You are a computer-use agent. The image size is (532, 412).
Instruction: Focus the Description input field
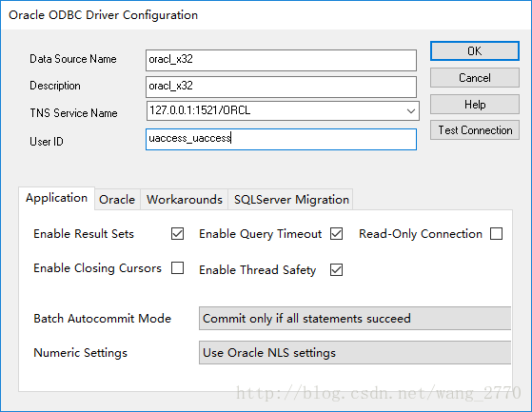pyautogui.click(x=281, y=87)
